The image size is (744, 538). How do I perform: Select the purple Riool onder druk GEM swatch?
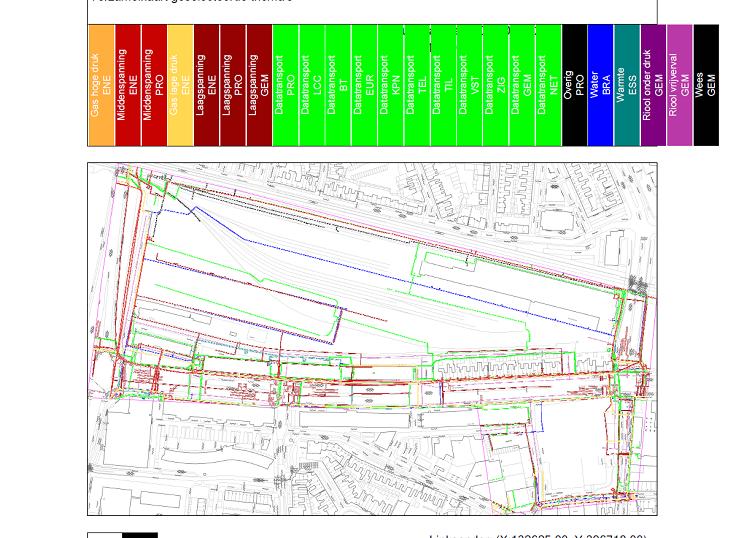(x=654, y=85)
